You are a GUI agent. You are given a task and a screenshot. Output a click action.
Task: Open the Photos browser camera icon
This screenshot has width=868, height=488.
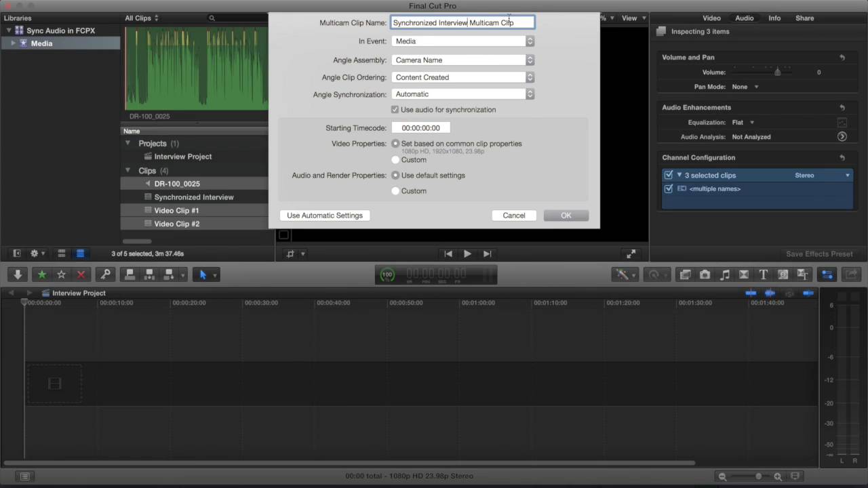[x=705, y=274]
